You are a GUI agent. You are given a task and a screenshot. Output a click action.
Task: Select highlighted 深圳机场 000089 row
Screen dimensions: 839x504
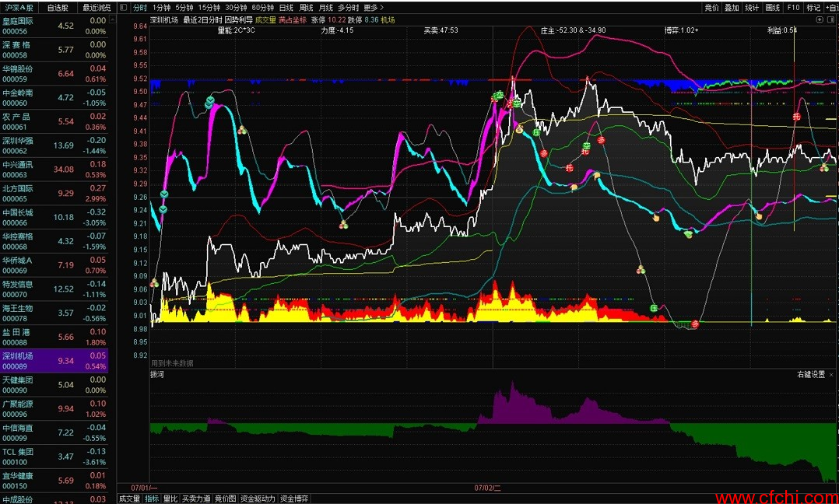tap(54, 361)
